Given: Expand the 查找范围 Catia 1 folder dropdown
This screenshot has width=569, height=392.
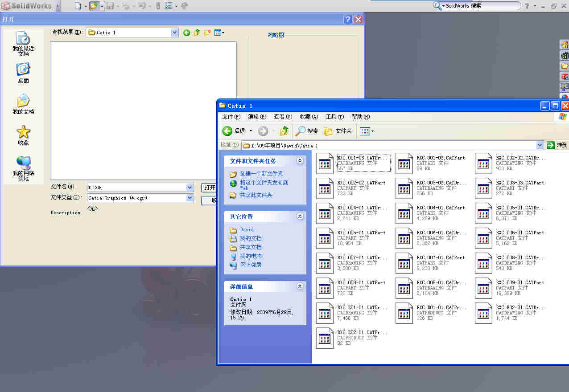Looking at the screenshot, I should [175, 33].
